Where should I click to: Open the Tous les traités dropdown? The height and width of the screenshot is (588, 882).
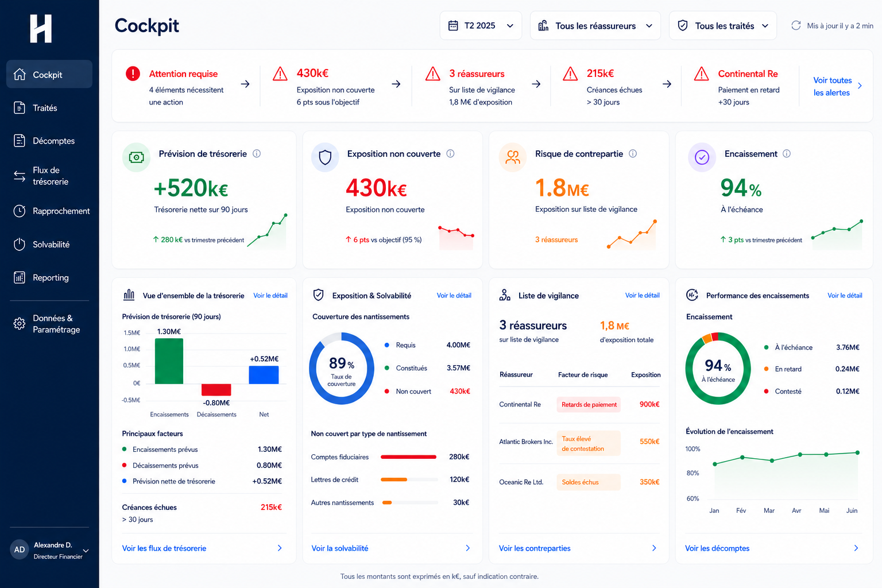click(x=722, y=25)
